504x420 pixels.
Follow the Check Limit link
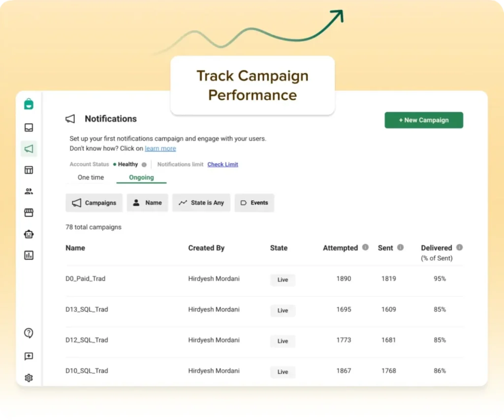click(222, 164)
